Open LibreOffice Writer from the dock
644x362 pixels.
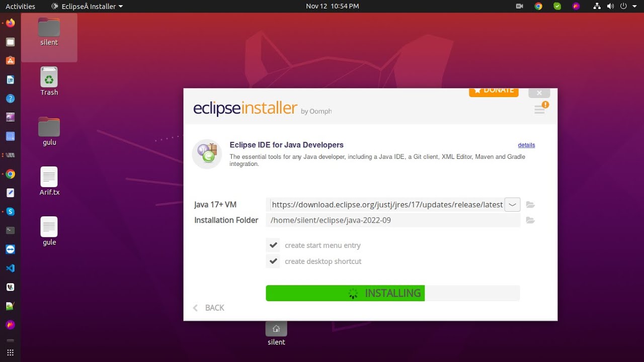coord(10,79)
